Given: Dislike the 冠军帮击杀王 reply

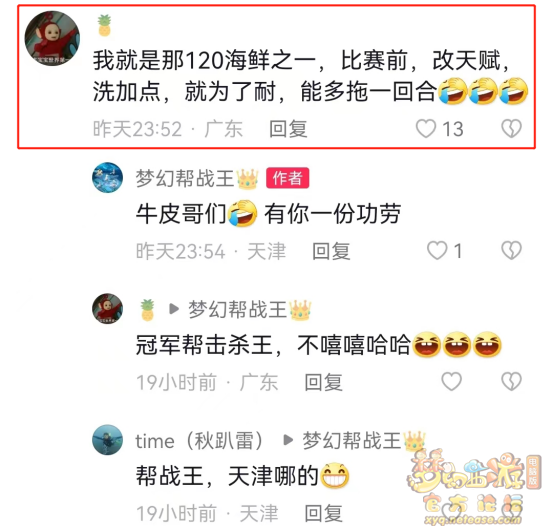Looking at the screenshot, I should [511, 381].
